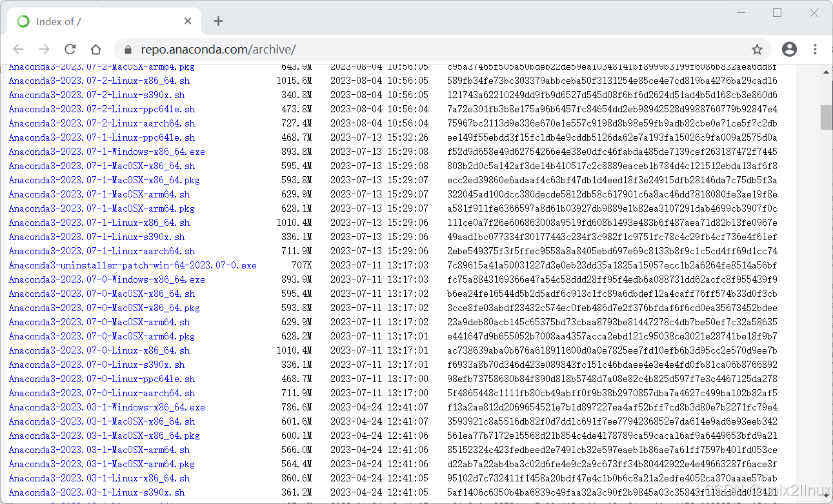Download Anaconda3-2023.03-1-Linux-x86_64.sh
Image resolution: width=833 pixels, height=504 pixels.
pyautogui.click(x=99, y=478)
